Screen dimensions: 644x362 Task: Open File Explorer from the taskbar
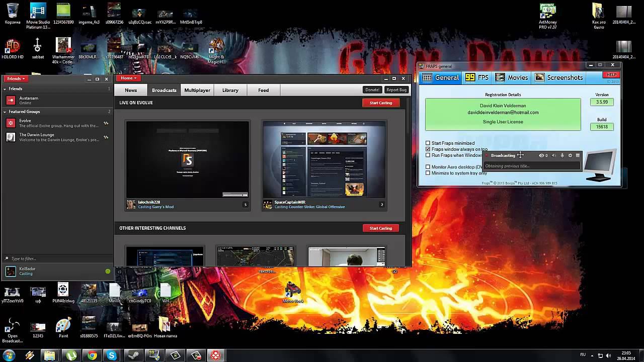(x=50, y=355)
